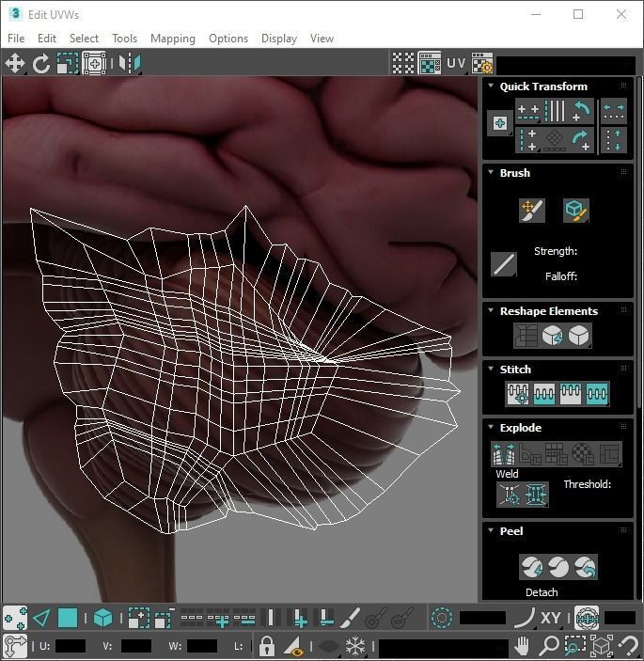Click Align Horizontally to Pivot icon

click(x=528, y=111)
